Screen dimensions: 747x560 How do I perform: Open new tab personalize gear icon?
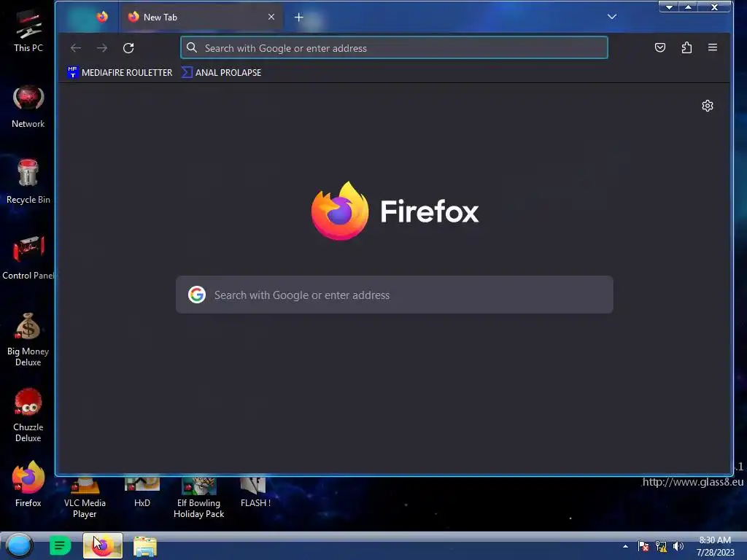pos(708,106)
